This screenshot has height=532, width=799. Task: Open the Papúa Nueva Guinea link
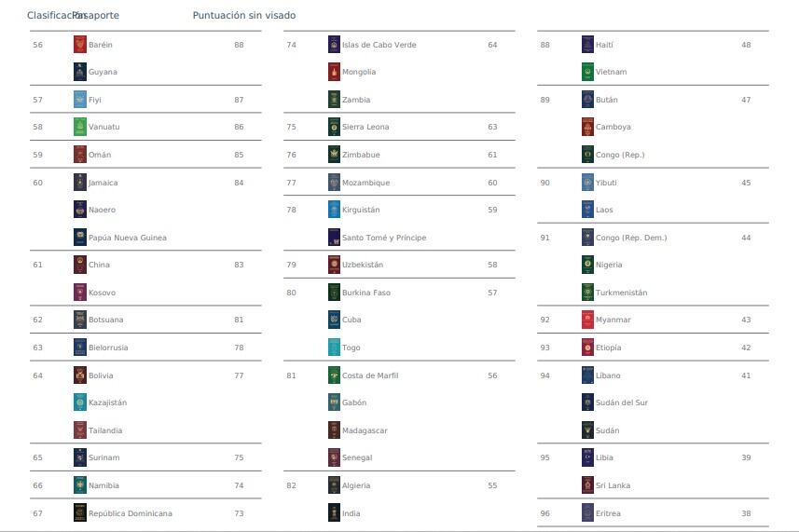click(x=128, y=238)
